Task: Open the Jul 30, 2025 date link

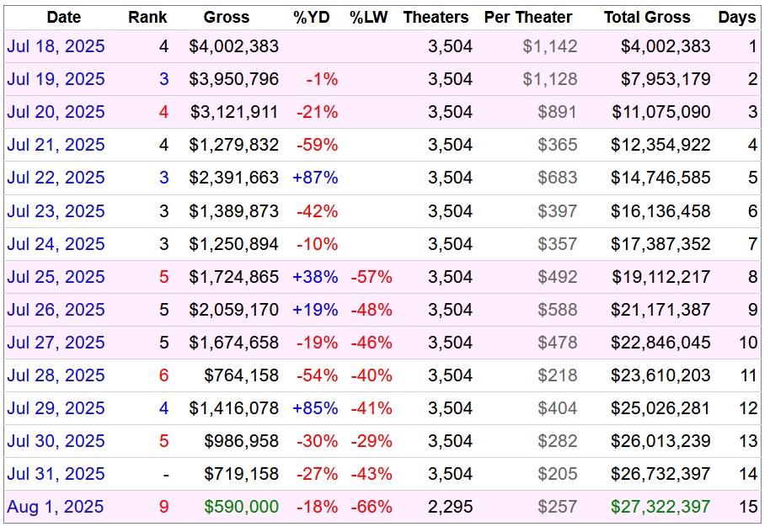Action: 56,442
